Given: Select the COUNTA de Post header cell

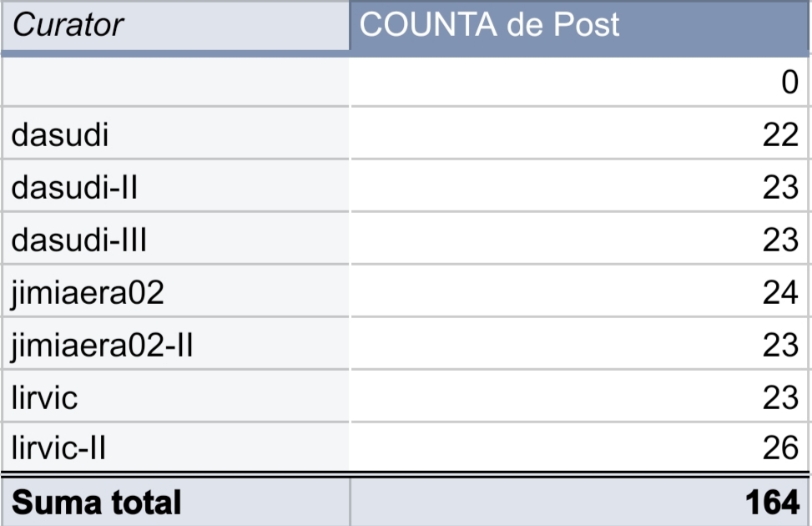Looking at the screenshot, I should 579,26.
